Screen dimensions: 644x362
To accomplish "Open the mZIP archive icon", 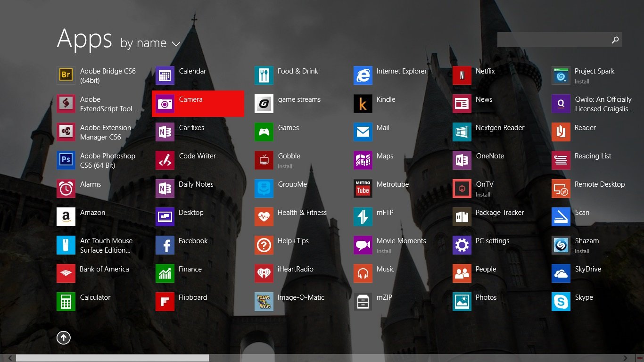I will click(x=363, y=302).
